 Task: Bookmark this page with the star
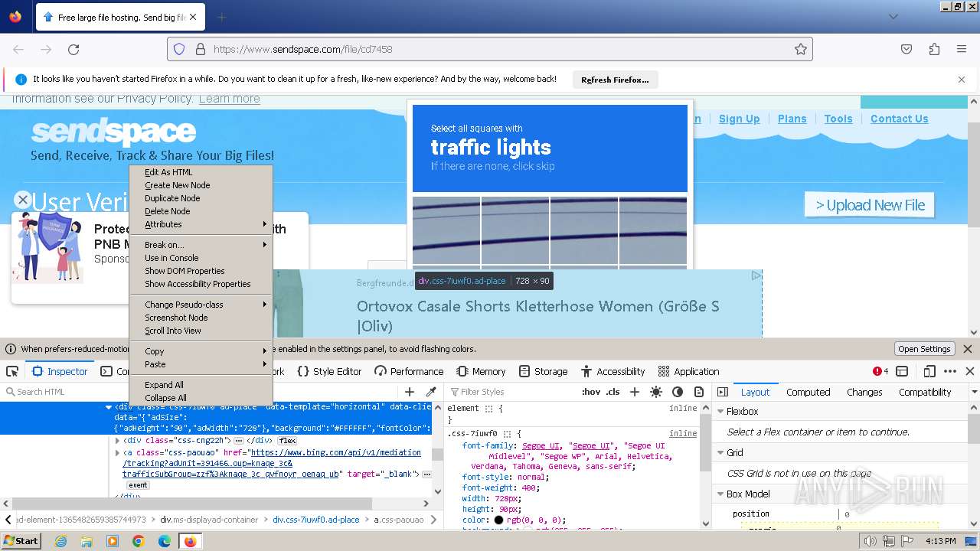click(801, 49)
